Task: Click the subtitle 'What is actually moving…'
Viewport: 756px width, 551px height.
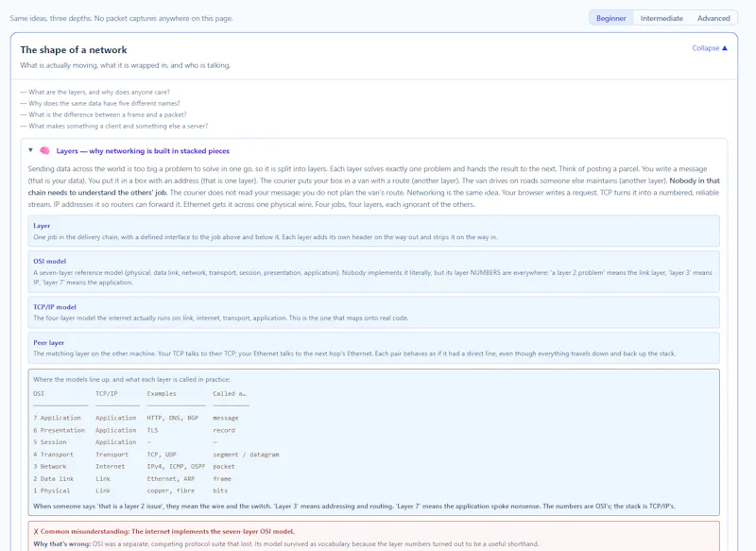Action: tap(126, 65)
